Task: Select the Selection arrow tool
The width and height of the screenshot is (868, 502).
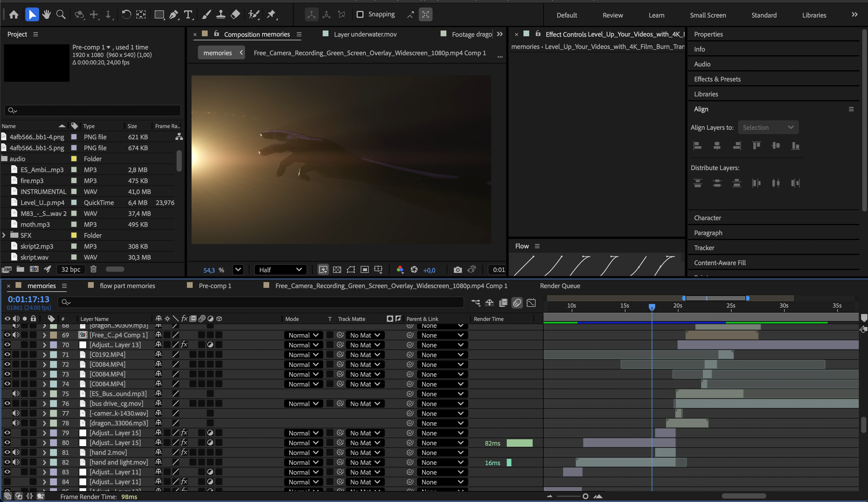Action: click(x=32, y=14)
